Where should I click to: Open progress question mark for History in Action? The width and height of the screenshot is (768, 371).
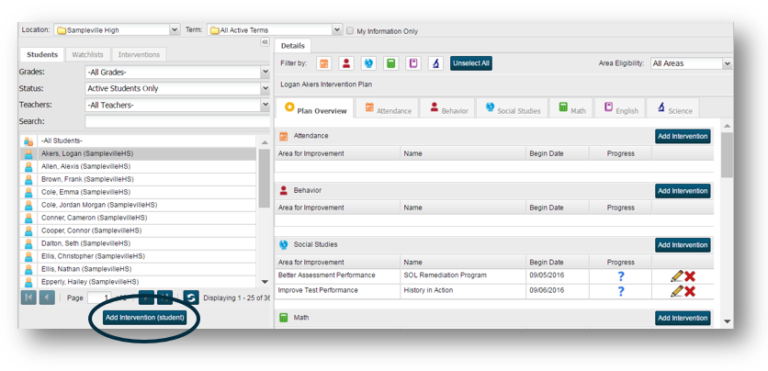click(621, 292)
